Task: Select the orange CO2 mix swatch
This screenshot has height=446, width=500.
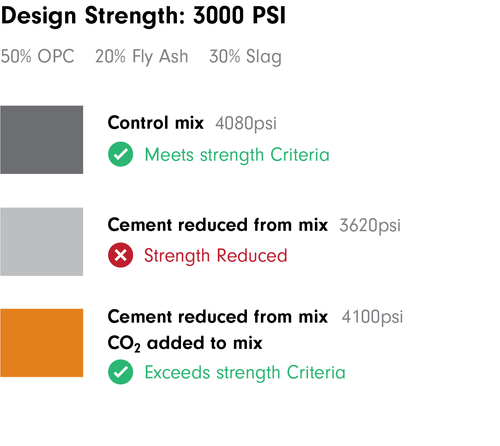Action: (x=42, y=343)
